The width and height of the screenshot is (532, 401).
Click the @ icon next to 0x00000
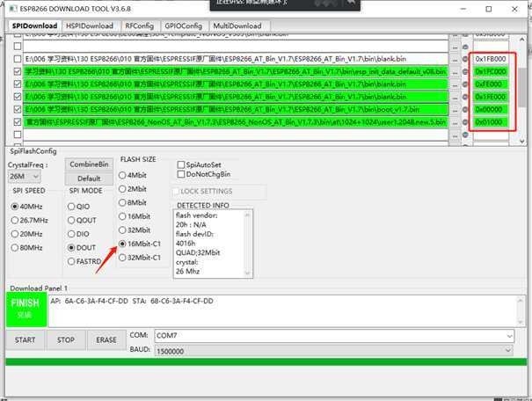[x=465, y=109]
